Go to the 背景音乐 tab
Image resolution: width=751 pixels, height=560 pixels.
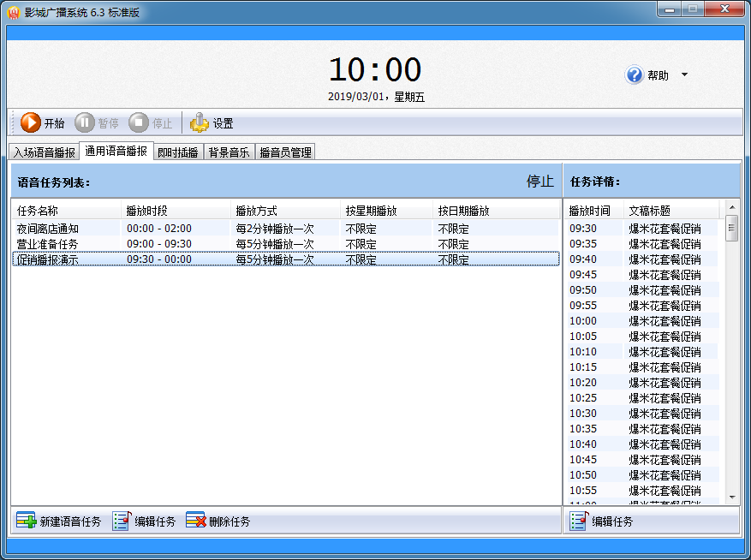tap(229, 152)
